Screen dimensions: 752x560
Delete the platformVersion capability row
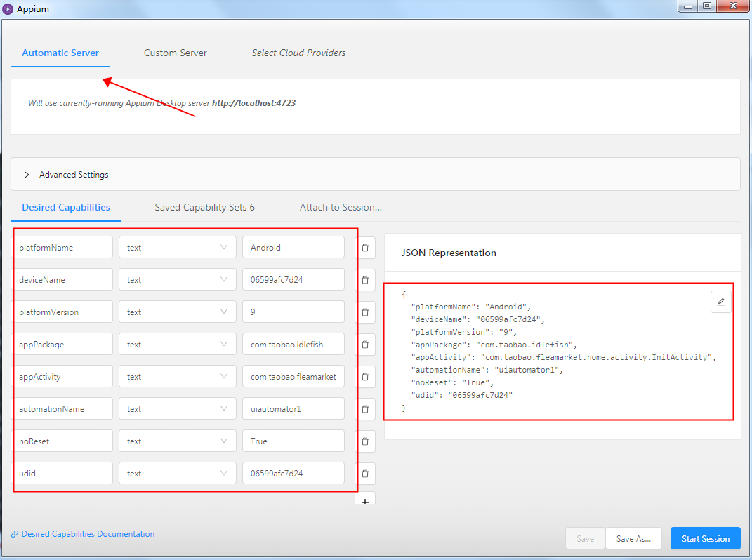coord(365,312)
